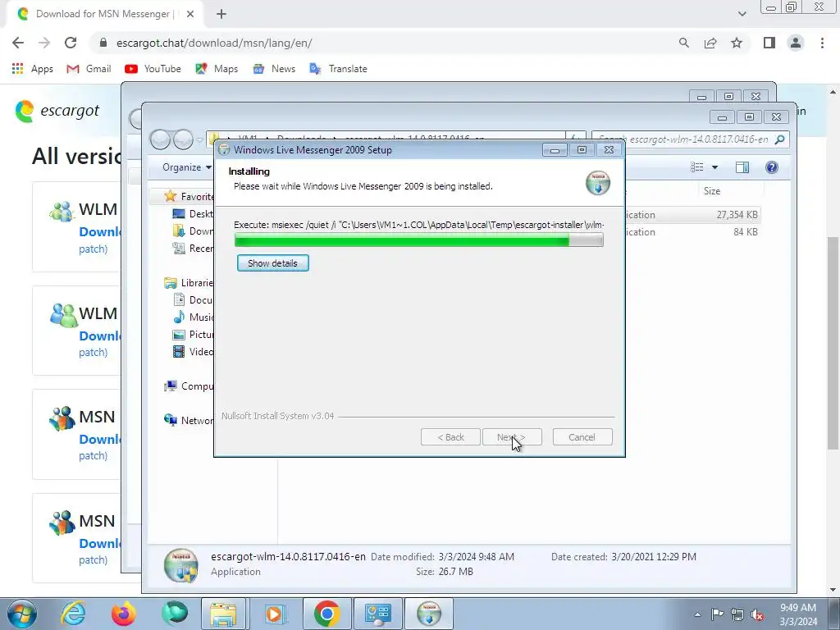Select Libraries in the navigation pane

pos(189,282)
